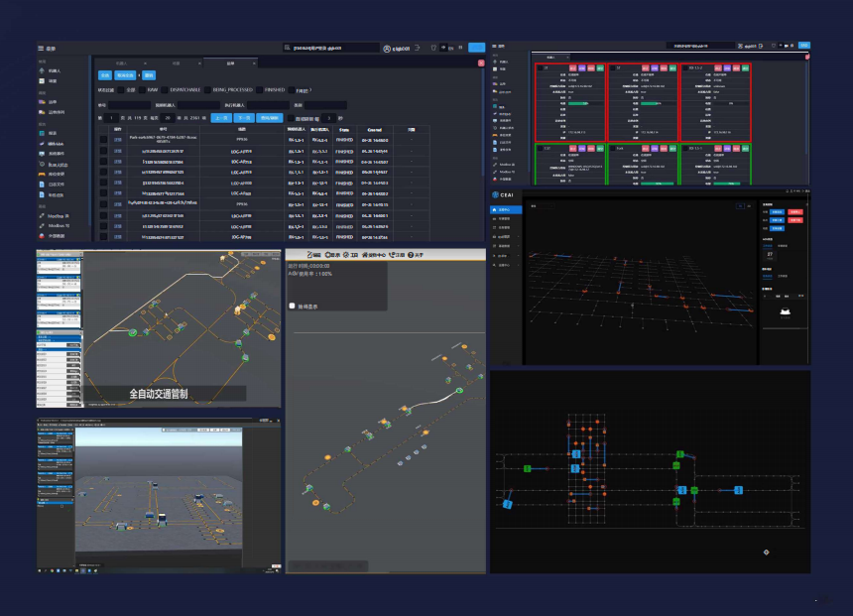
Task: Click the user account avatar icon
Action: point(389,48)
